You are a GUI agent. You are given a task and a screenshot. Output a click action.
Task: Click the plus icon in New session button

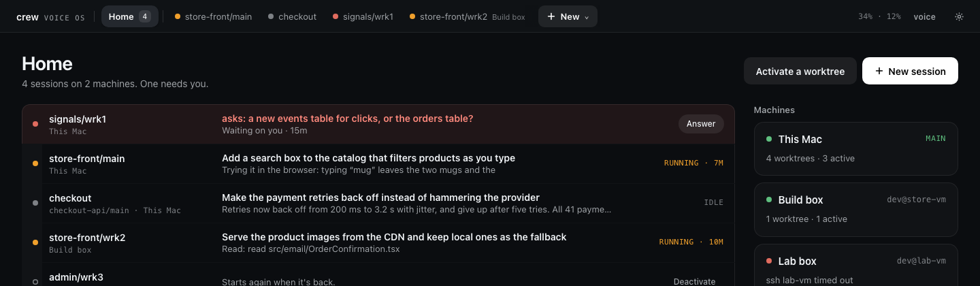point(879,71)
